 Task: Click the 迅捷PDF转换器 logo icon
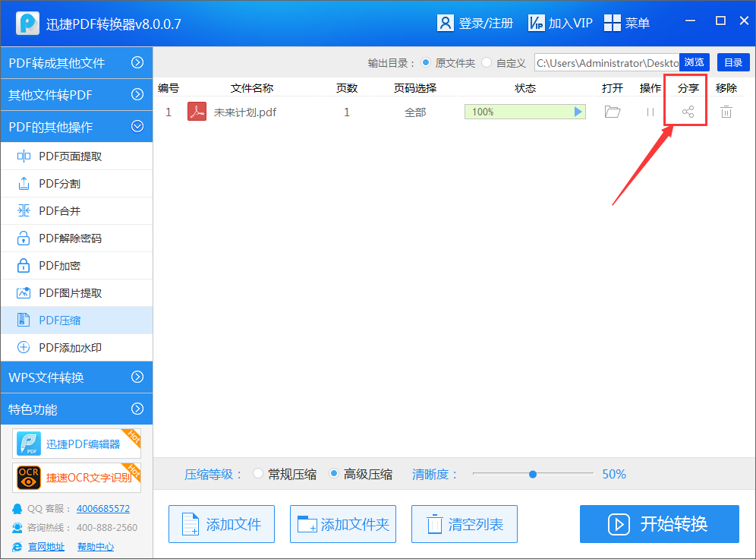[27, 23]
